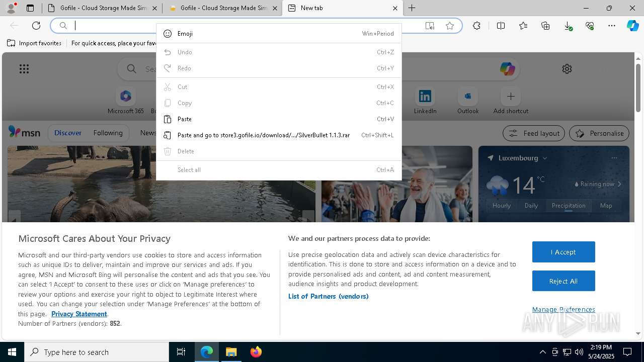This screenshot has width=644, height=362.
Task: Open notification center icon
Action: 627,352
